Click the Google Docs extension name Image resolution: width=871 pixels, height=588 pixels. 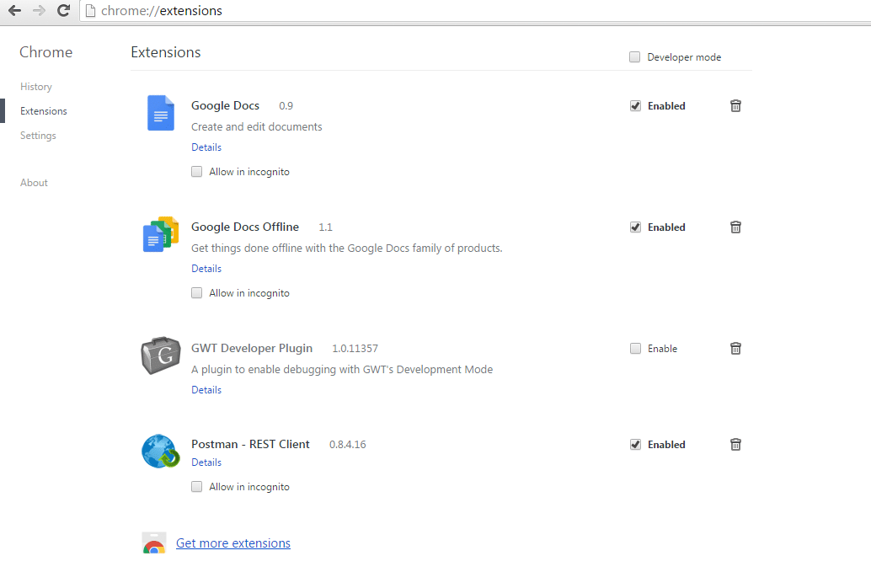tap(225, 105)
